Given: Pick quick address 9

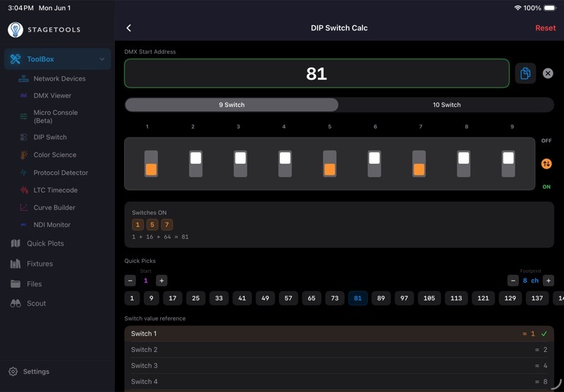Looking at the screenshot, I should click(152, 298).
